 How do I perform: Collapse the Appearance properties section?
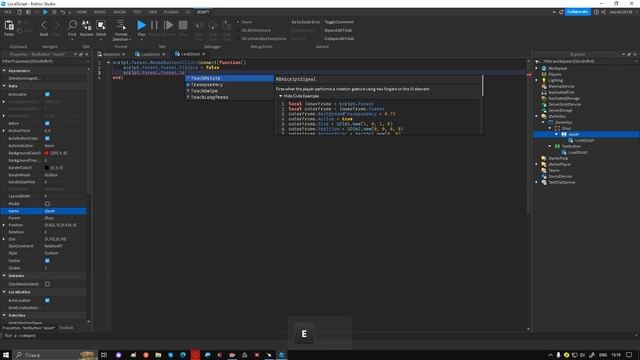tap(4, 71)
